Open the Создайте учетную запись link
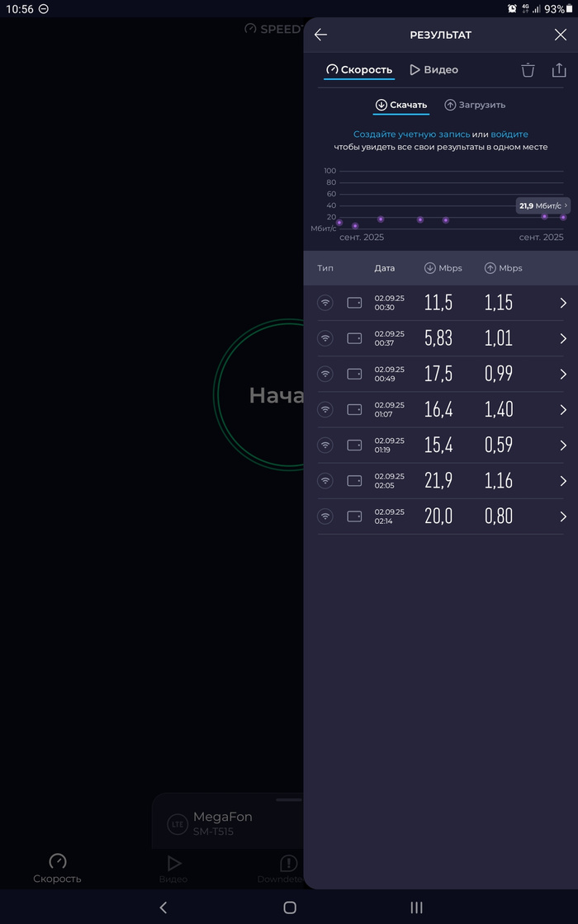 pos(411,134)
